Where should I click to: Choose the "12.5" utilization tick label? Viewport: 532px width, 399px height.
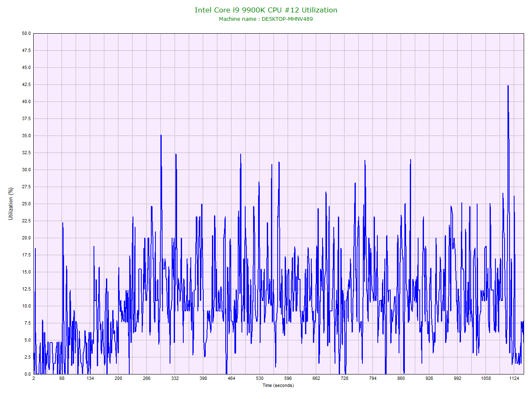click(27, 289)
